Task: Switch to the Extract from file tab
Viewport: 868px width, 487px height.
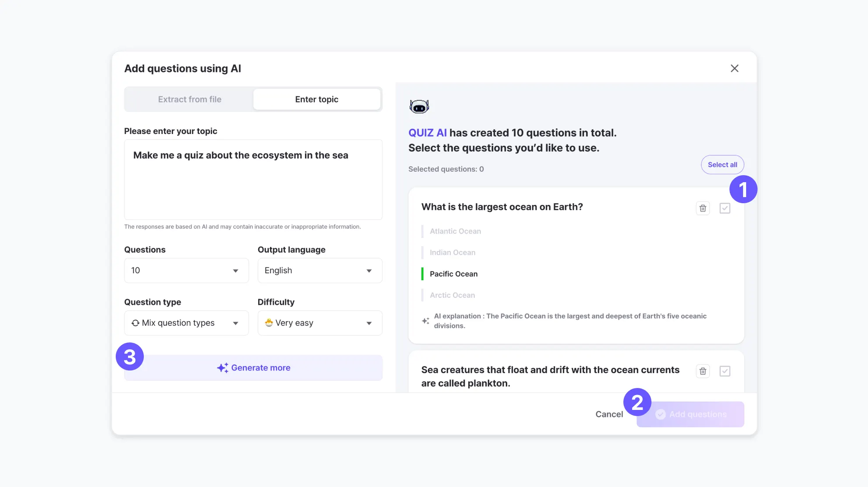Action: click(x=189, y=99)
